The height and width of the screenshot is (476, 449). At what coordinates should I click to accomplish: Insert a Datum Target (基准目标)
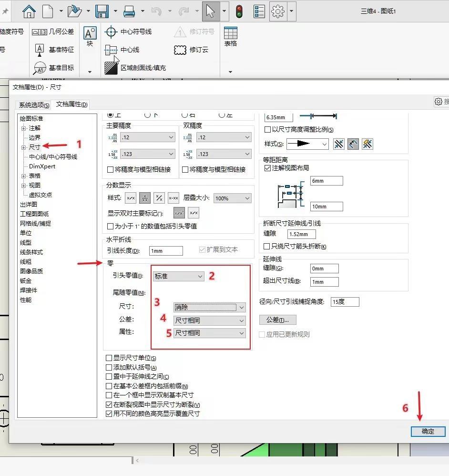[x=54, y=68]
